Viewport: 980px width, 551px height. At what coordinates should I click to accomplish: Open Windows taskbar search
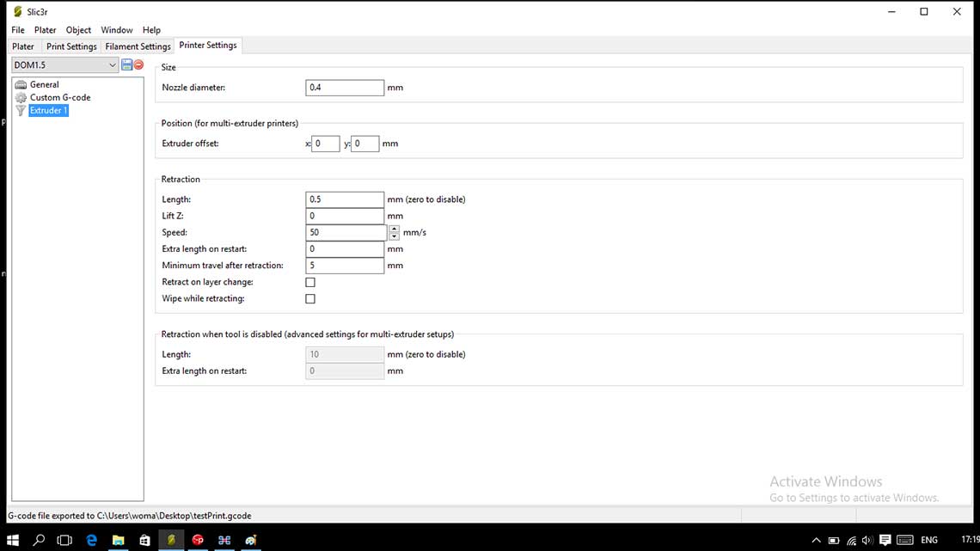tap(39, 541)
